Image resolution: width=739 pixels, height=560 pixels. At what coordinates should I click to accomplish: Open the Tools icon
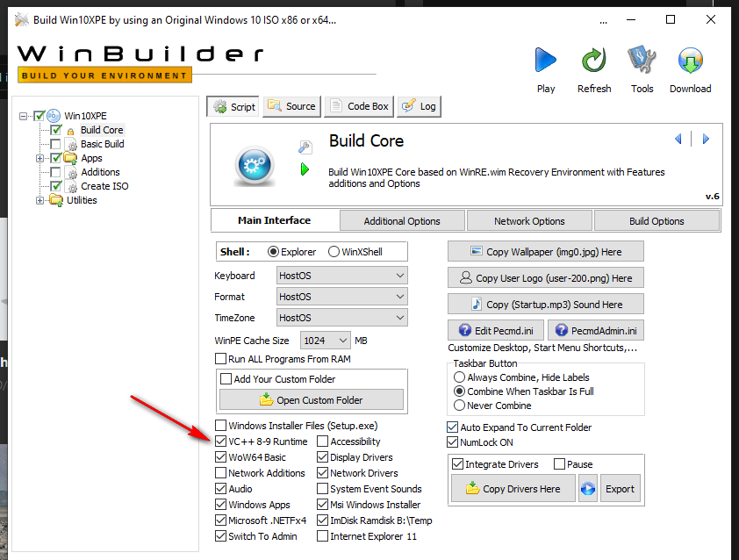coord(642,60)
